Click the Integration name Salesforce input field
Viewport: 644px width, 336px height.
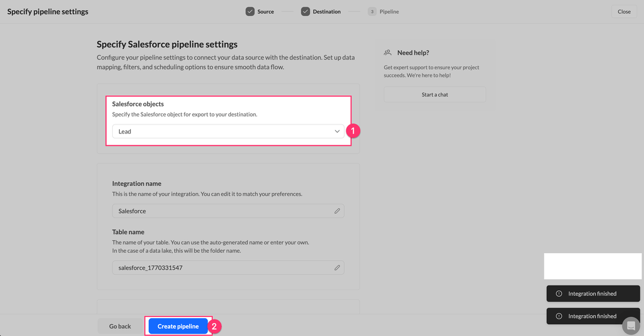pos(228,211)
